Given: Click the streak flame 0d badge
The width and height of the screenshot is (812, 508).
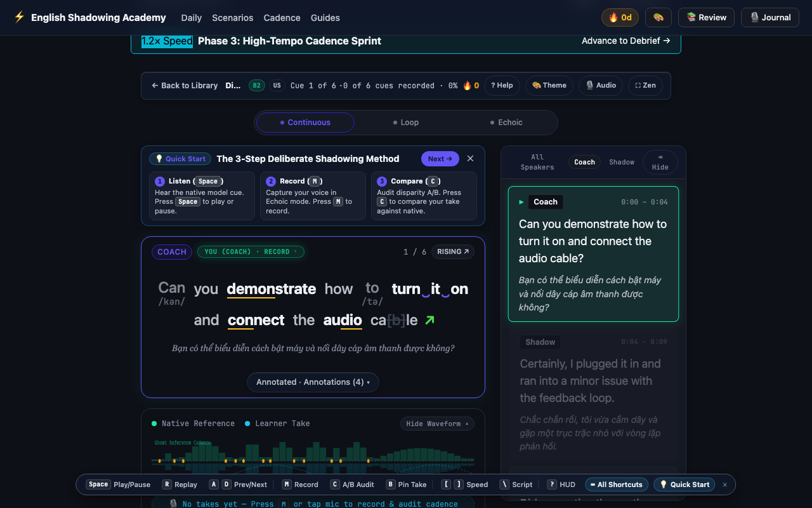Looking at the screenshot, I should 620,17.
